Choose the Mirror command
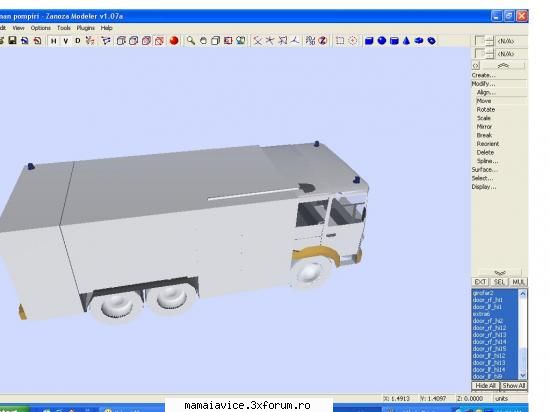The width and height of the screenshot is (550, 412). 484,127
